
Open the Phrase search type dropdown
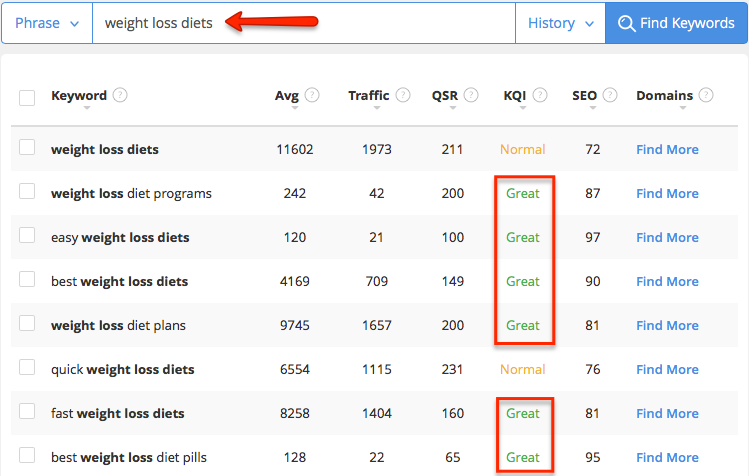(x=47, y=23)
